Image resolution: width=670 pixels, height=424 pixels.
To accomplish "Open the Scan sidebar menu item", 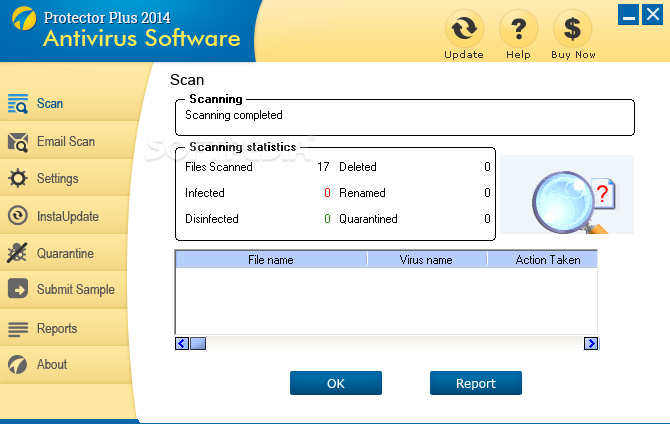I will [50, 103].
